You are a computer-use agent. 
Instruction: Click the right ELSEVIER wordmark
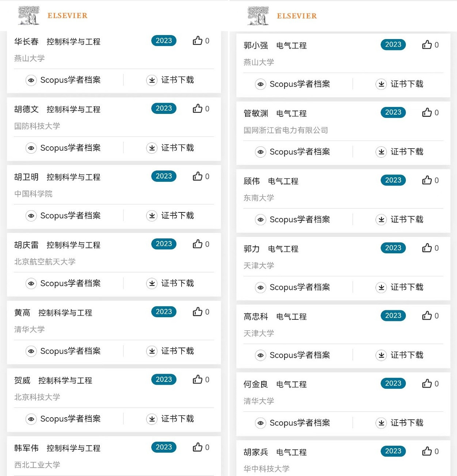pos(297,16)
